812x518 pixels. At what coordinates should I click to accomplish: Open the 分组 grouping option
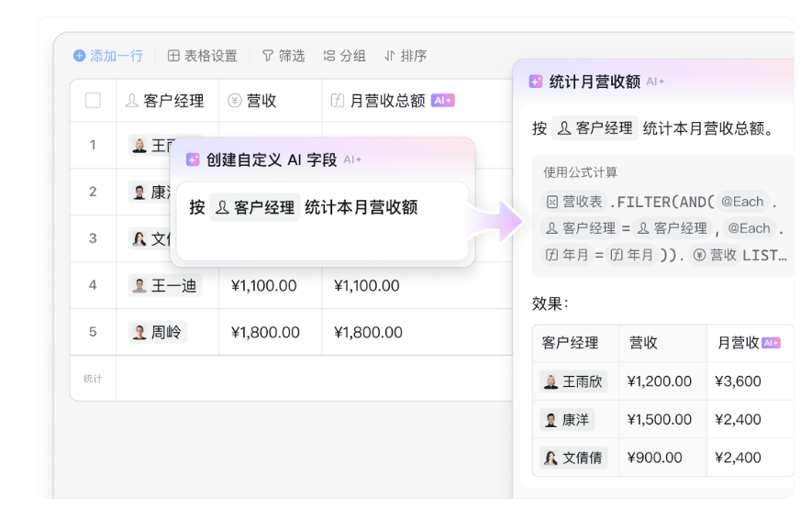(x=344, y=56)
